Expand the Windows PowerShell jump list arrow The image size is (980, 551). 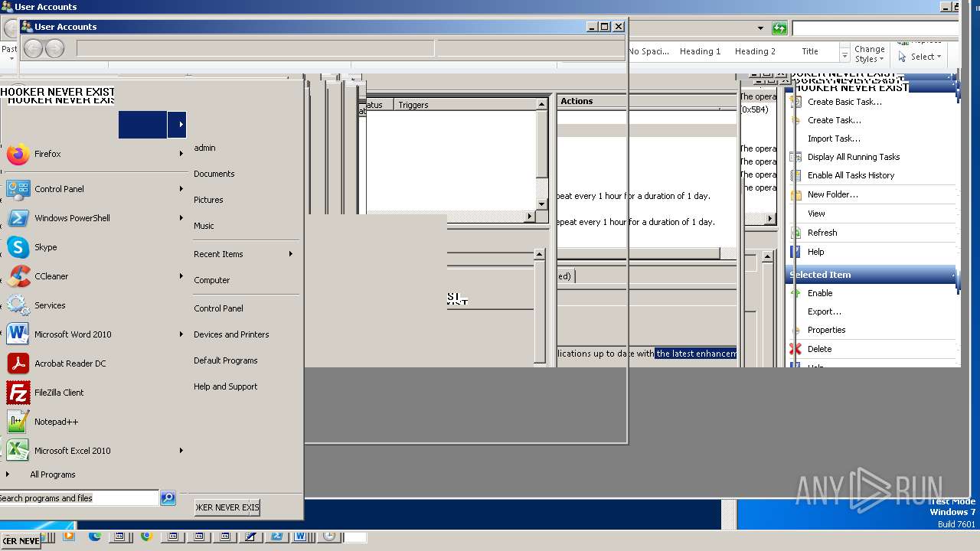[x=181, y=218]
